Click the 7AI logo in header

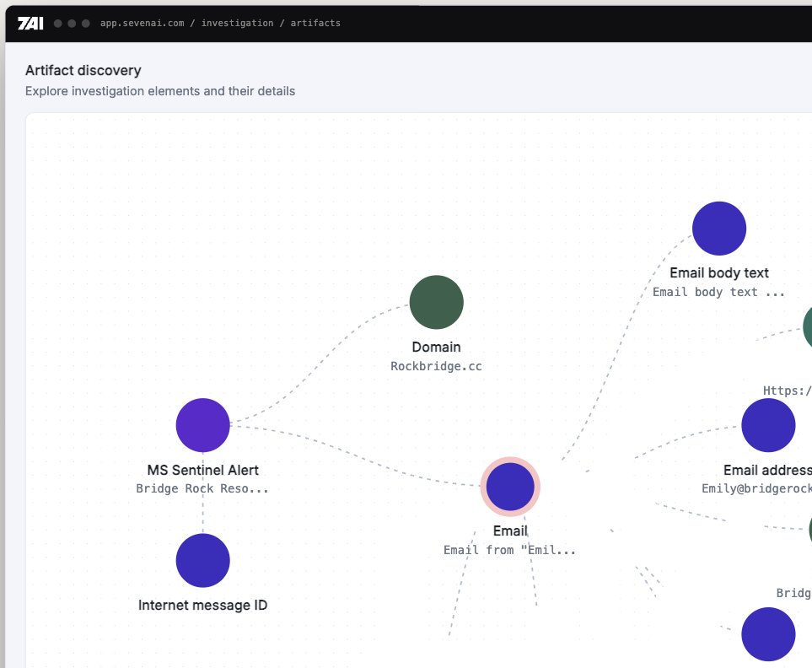[30, 24]
